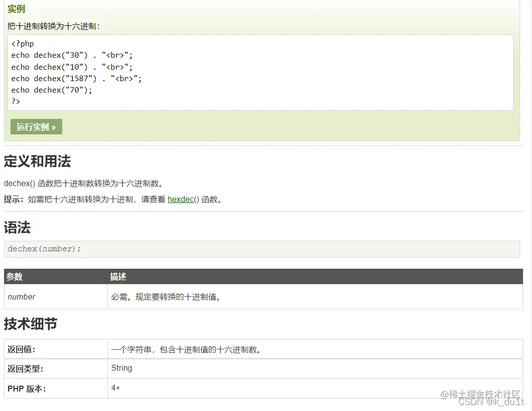Click the bold 提示: label
The width and height of the screenshot is (532, 411).
[13, 200]
